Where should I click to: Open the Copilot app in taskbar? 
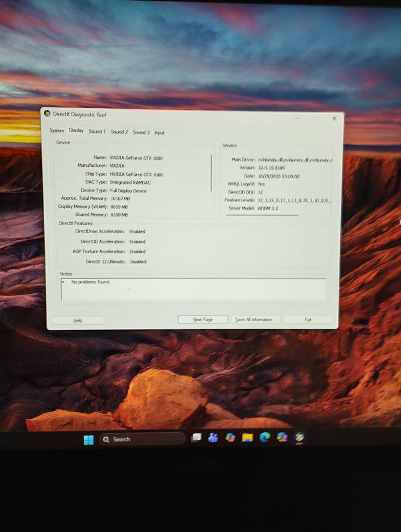pos(230,437)
